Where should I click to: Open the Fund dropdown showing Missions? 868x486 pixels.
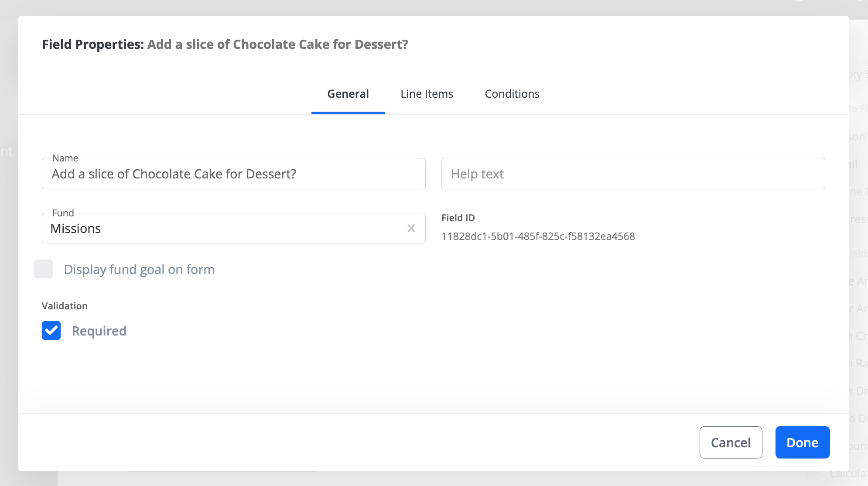pos(218,229)
